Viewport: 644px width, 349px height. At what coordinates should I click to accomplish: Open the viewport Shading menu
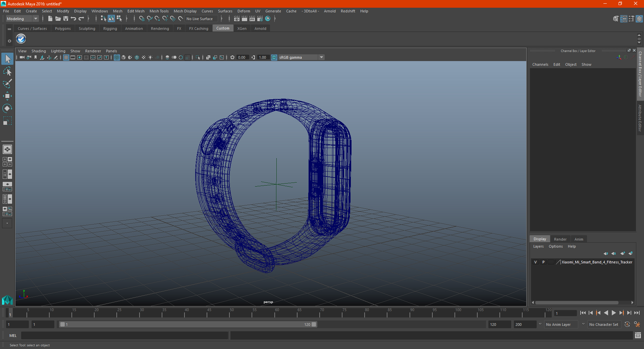[x=39, y=51]
